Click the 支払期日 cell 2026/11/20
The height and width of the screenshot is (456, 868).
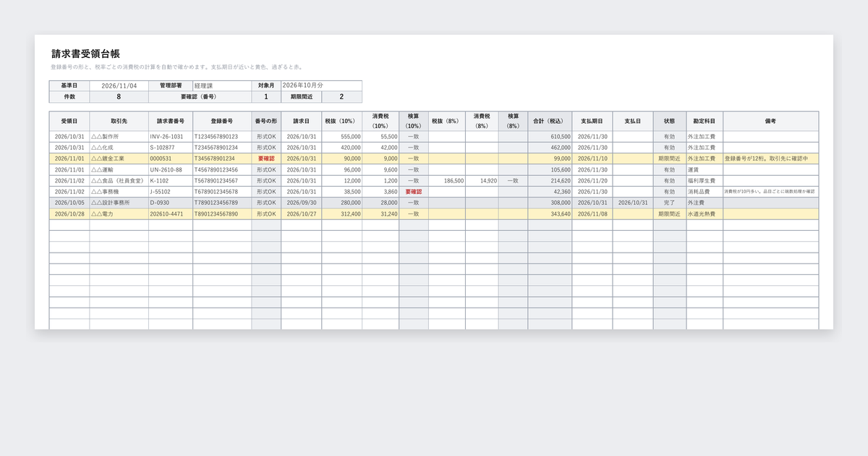pyautogui.click(x=592, y=181)
